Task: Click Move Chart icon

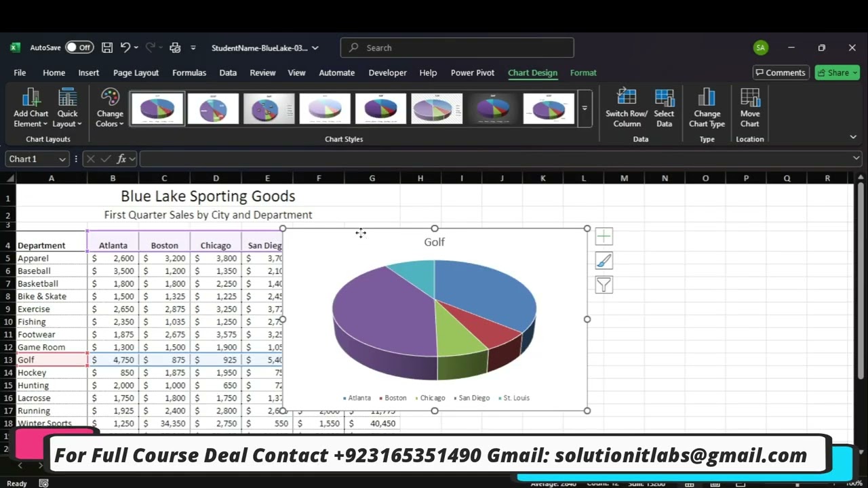Action: click(x=750, y=108)
